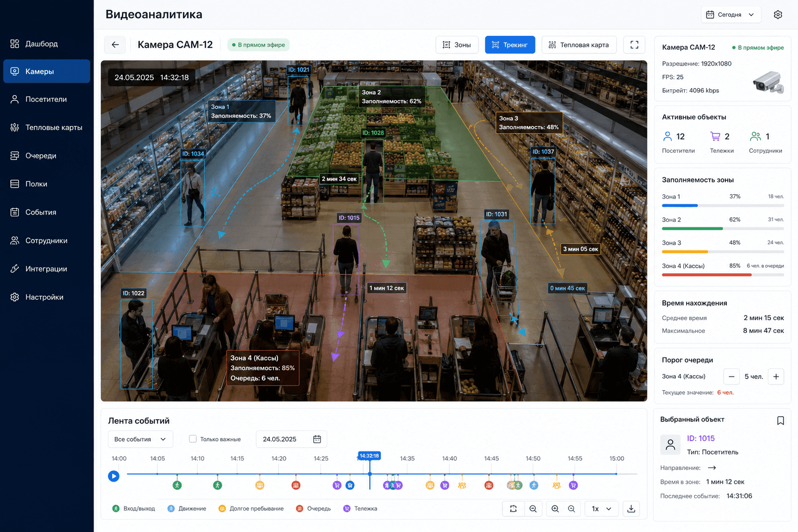Zoom in on the event timeline

(x=555, y=509)
